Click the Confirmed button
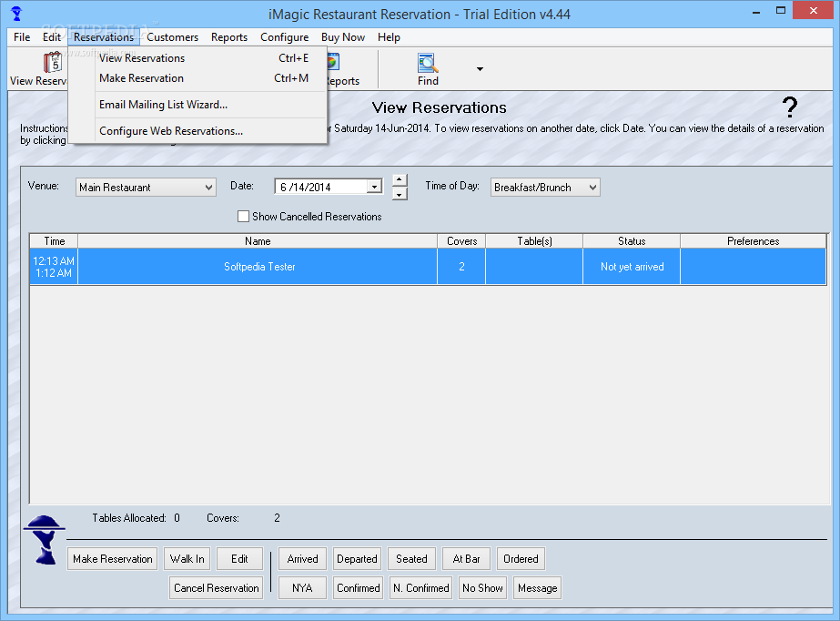This screenshot has width=840, height=621. (x=358, y=588)
